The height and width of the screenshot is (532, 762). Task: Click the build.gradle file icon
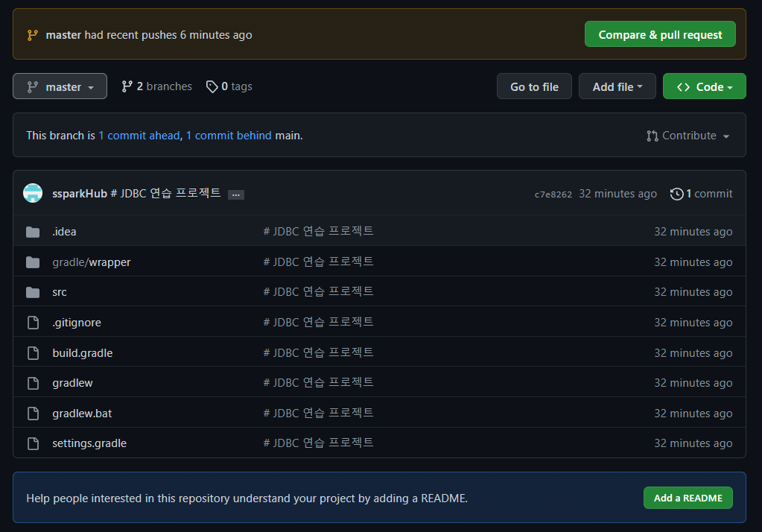pos(33,353)
